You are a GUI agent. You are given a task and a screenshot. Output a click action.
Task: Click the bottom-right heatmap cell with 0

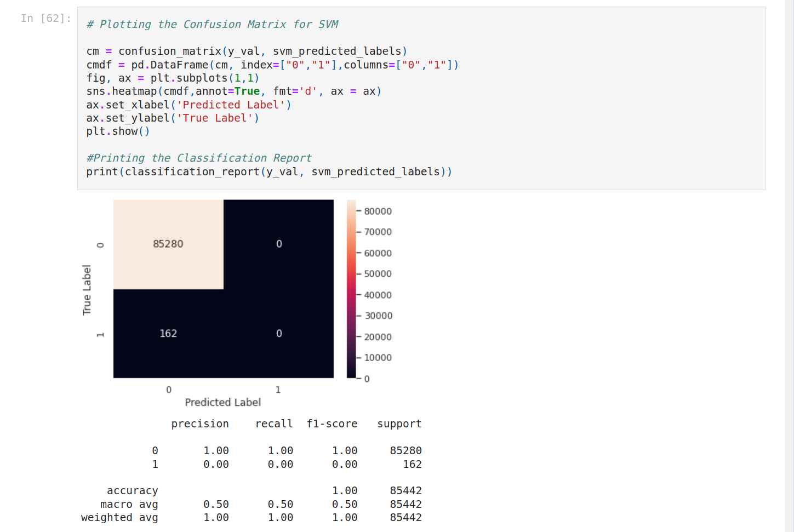tap(279, 334)
